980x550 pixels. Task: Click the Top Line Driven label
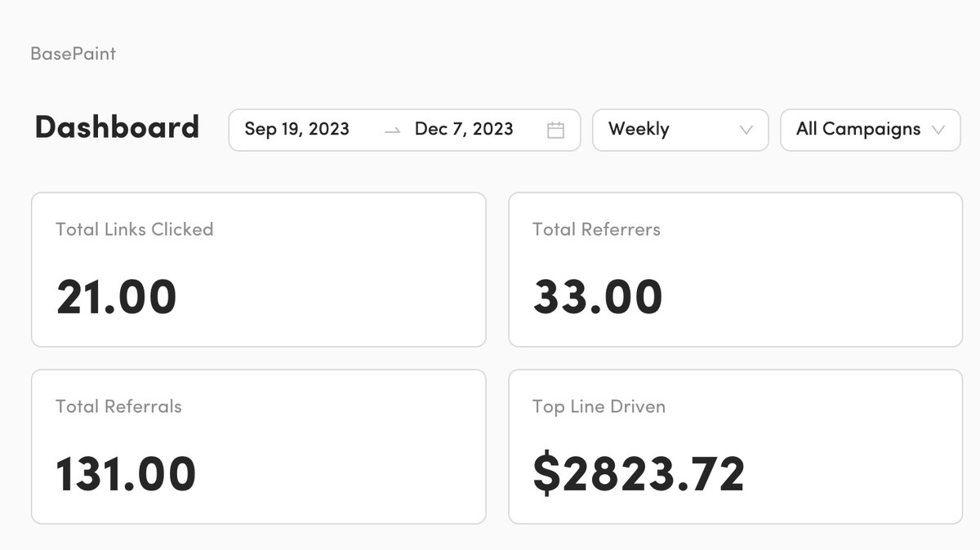pyautogui.click(x=599, y=406)
